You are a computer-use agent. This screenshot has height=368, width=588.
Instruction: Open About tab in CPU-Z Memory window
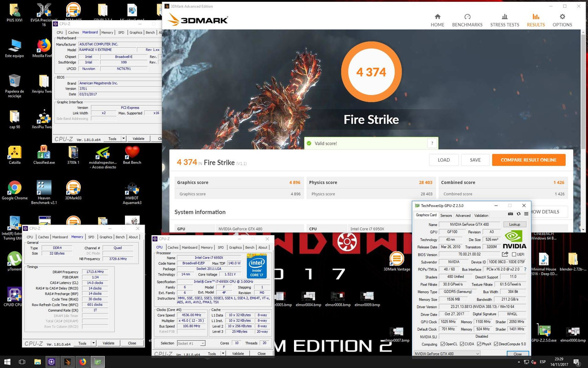[133, 237]
